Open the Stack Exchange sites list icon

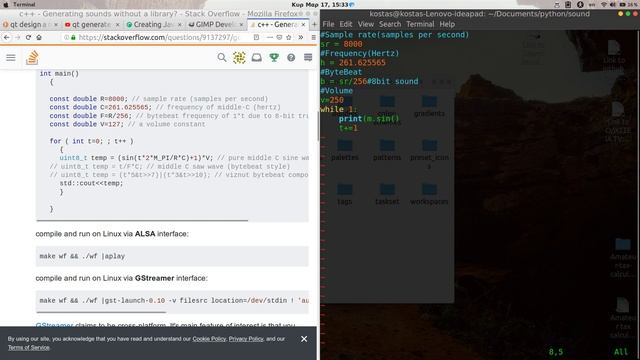coord(308,58)
